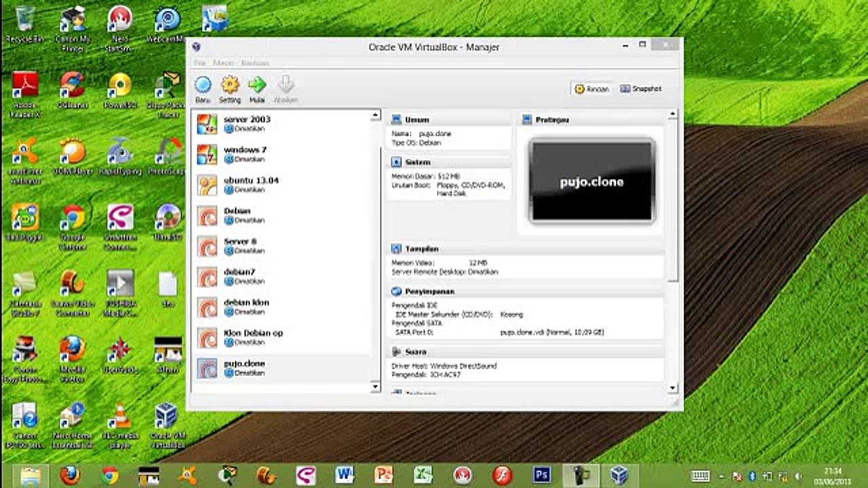Open the File menu
Image resolution: width=868 pixels, height=488 pixels.
point(200,63)
